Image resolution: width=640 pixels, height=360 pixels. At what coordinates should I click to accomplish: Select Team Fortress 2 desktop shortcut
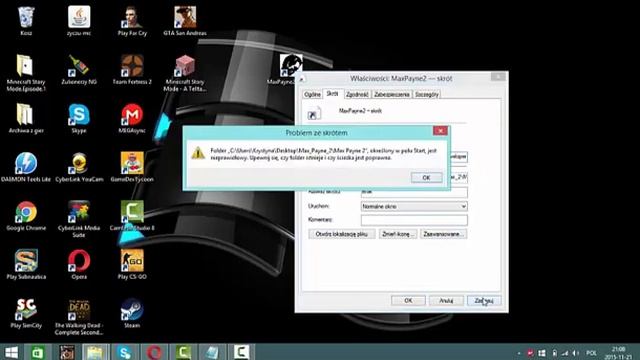[x=132, y=70]
